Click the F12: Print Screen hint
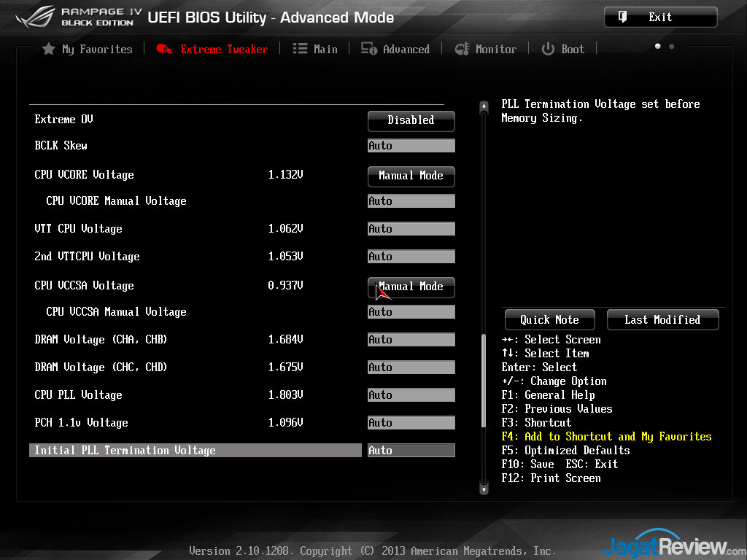The height and width of the screenshot is (560, 747). pyautogui.click(x=551, y=478)
